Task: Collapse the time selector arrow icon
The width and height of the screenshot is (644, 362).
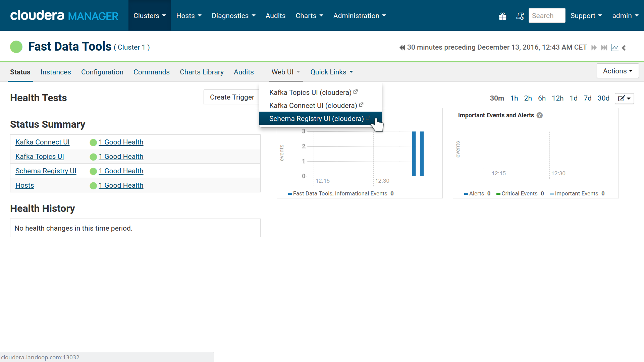Action: [624, 48]
